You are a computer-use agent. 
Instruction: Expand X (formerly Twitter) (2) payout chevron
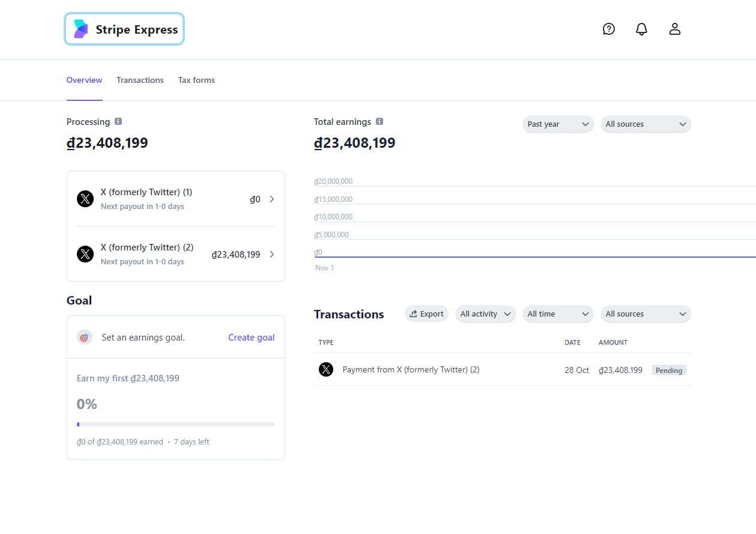271,255
